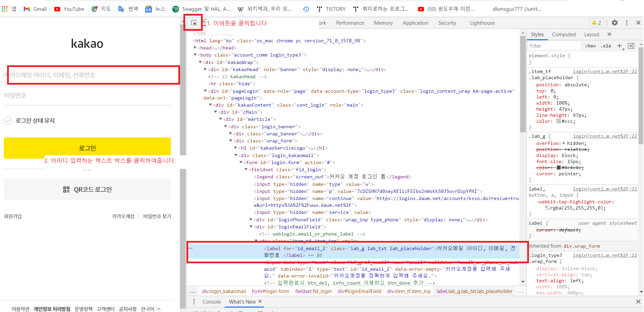The height and width of the screenshot is (312, 644).
Task: Open the 회원가입 sign-up link
Action: (13, 216)
